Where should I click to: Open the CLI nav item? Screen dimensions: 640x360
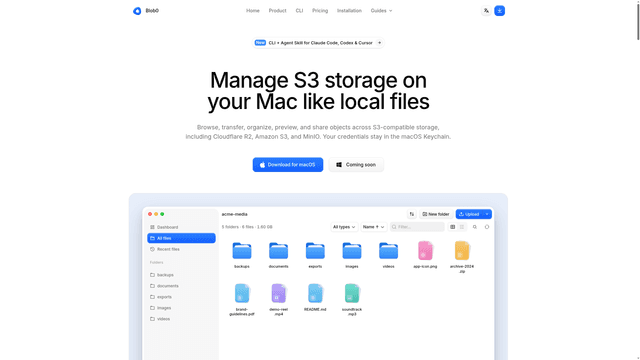point(299,11)
